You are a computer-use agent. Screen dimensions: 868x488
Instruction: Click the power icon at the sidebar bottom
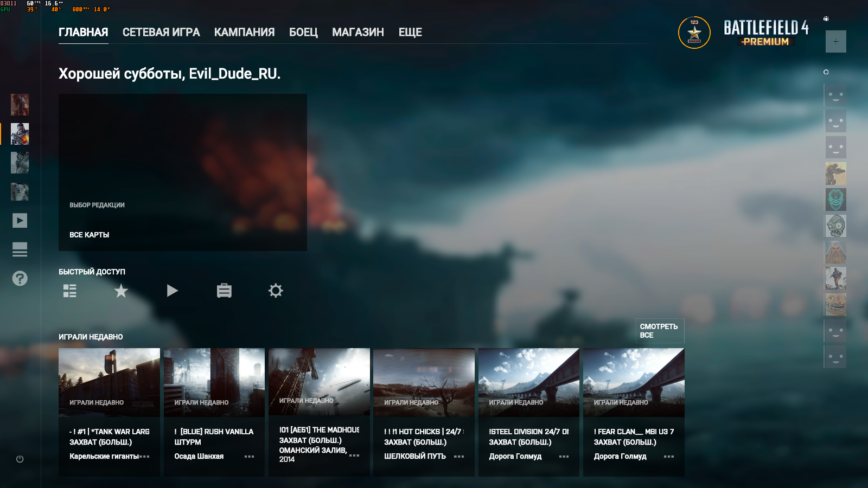pos(20,459)
